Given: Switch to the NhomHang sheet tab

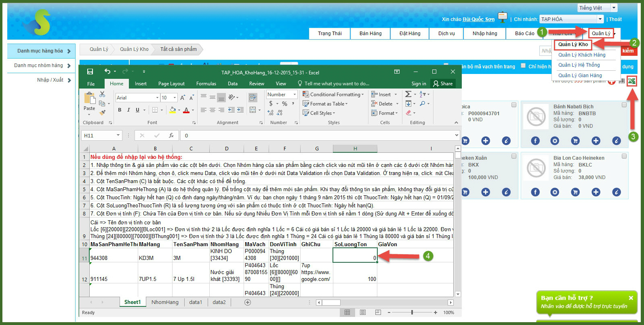Looking at the screenshot, I should coord(165,302).
